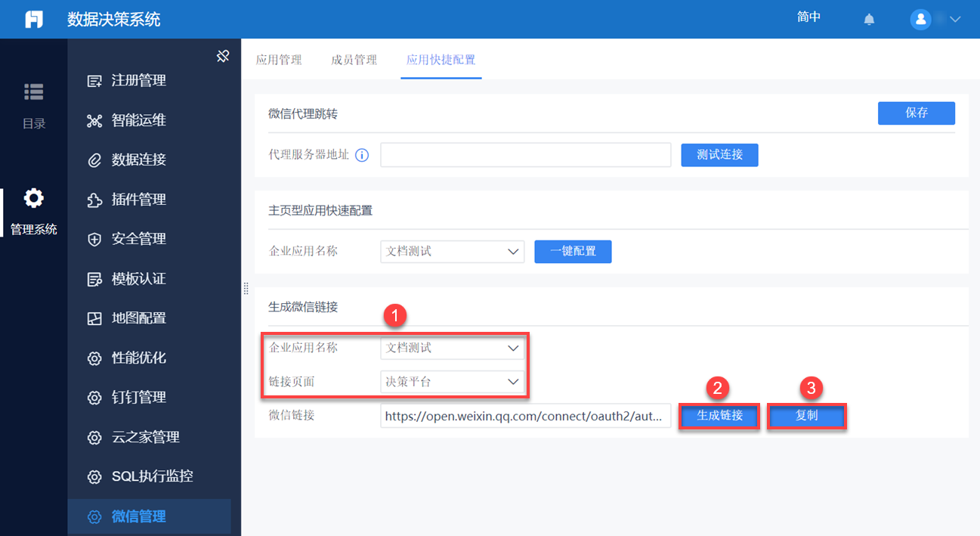This screenshot has height=536, width=980.
Task: Click the 安全管理 shield icon
Action: pyautogui.click(x=94, y=240)
